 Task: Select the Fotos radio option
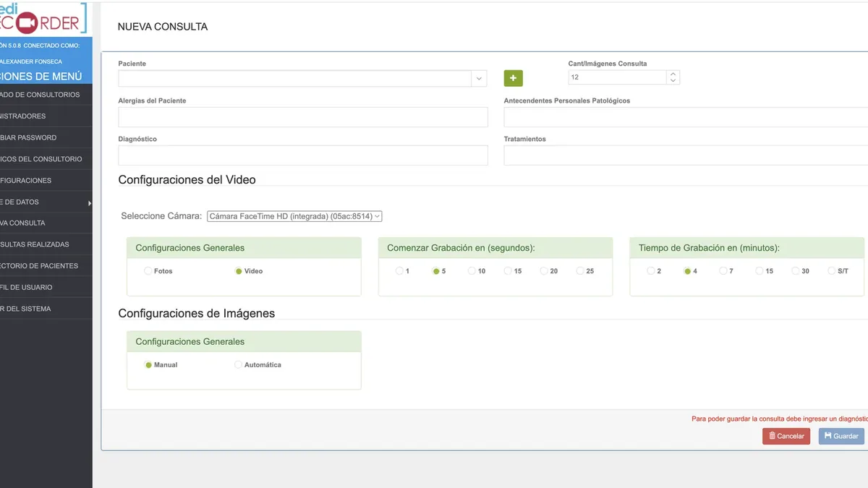[x=148, y=271]
